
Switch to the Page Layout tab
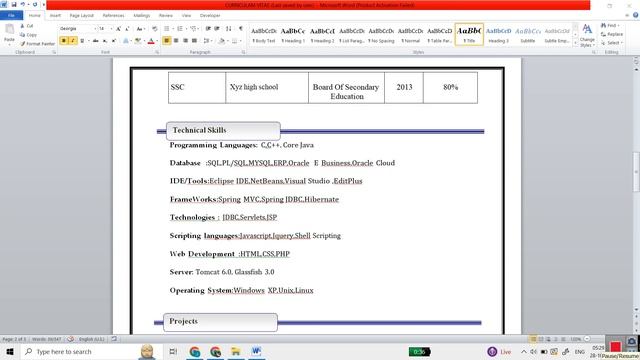(x=82, y=15)
